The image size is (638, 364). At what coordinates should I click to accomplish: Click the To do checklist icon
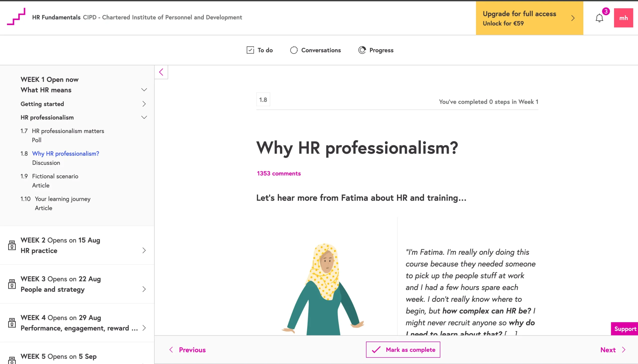[249, 50]
